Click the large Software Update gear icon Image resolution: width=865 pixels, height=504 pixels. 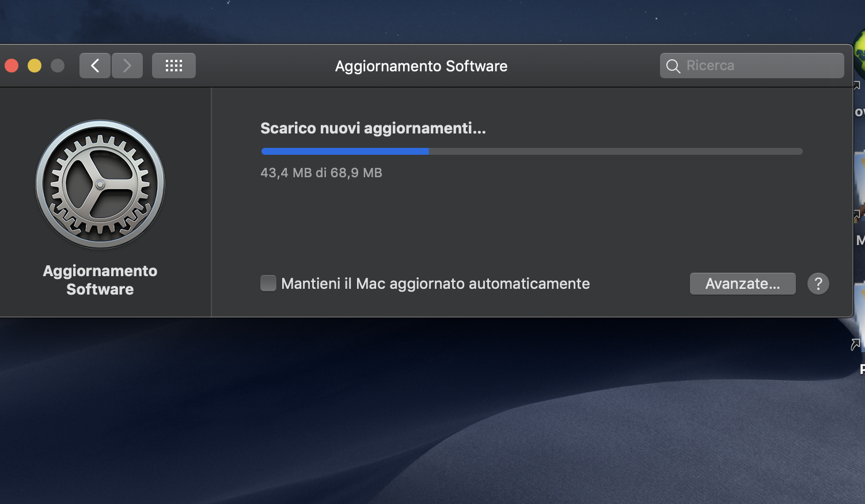100,184
